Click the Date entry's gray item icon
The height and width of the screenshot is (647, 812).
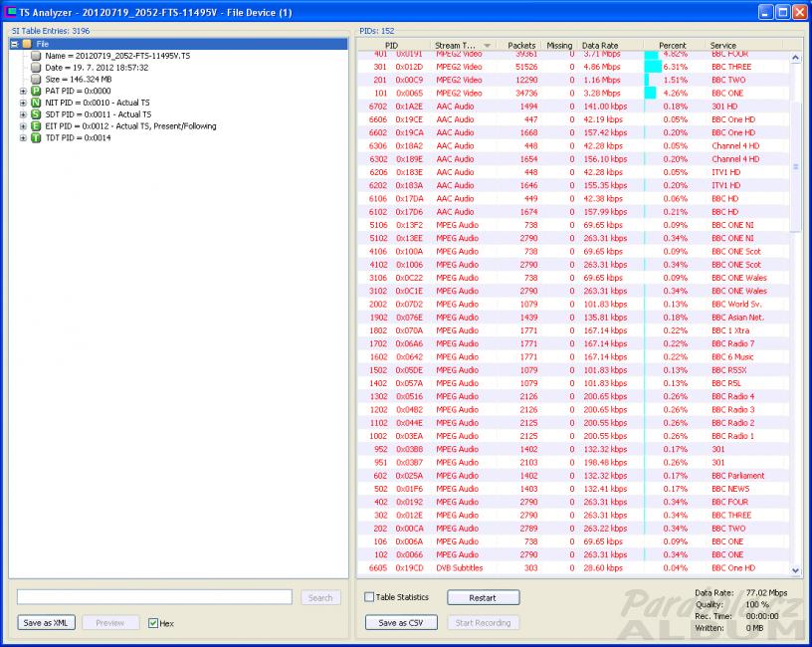[36, 68]
